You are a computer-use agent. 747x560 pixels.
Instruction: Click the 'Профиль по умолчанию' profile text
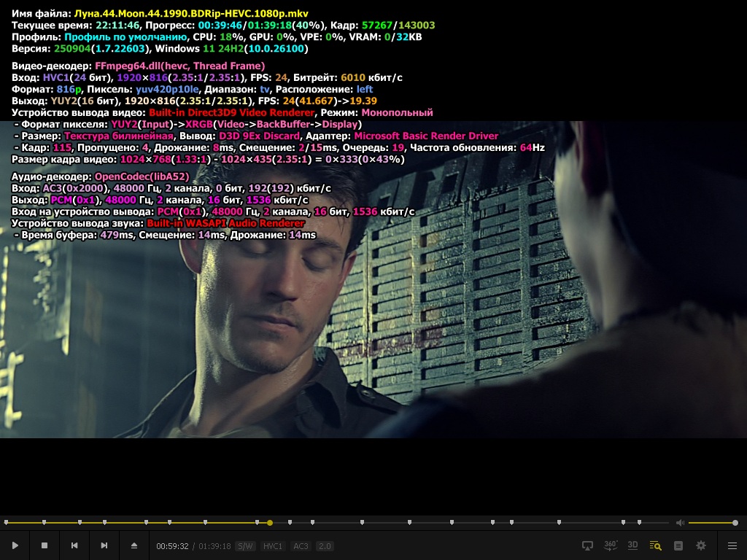click(x=125, y=36)
